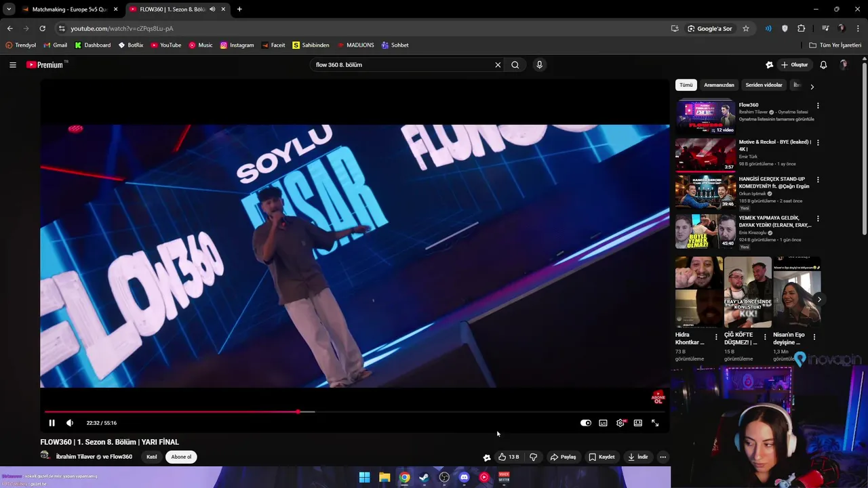Reload the current page
This screenshot has height=488, width=868.
(x=42, y=28)
